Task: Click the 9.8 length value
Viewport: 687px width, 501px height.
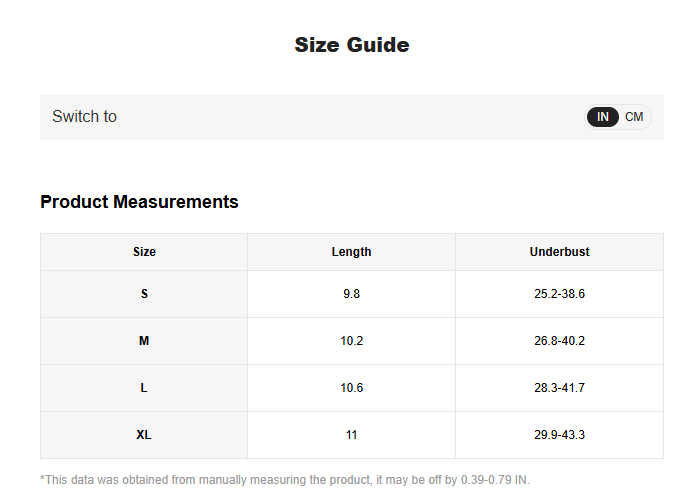Action: click(x=351, y=294)
